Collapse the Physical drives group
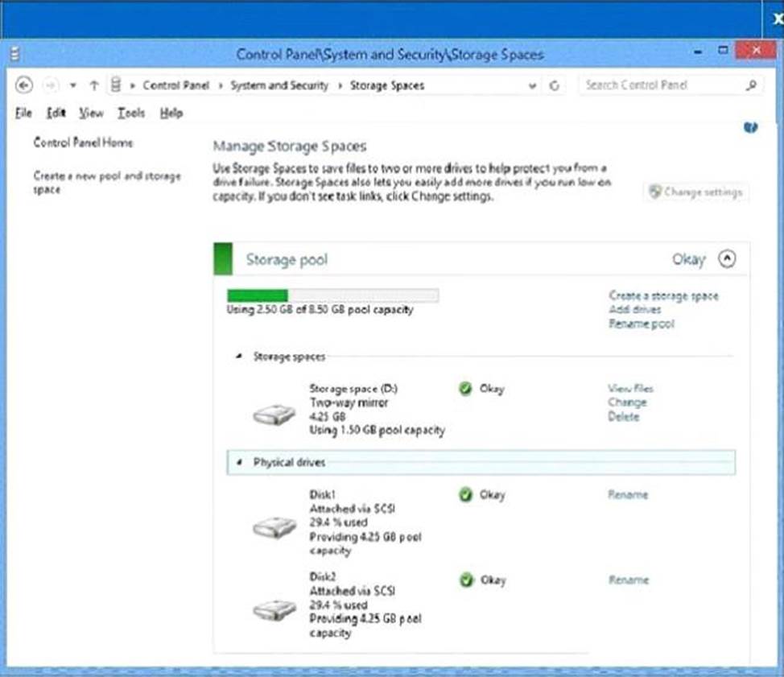This screenshot has width=784, height=677. tap(239, 463)
